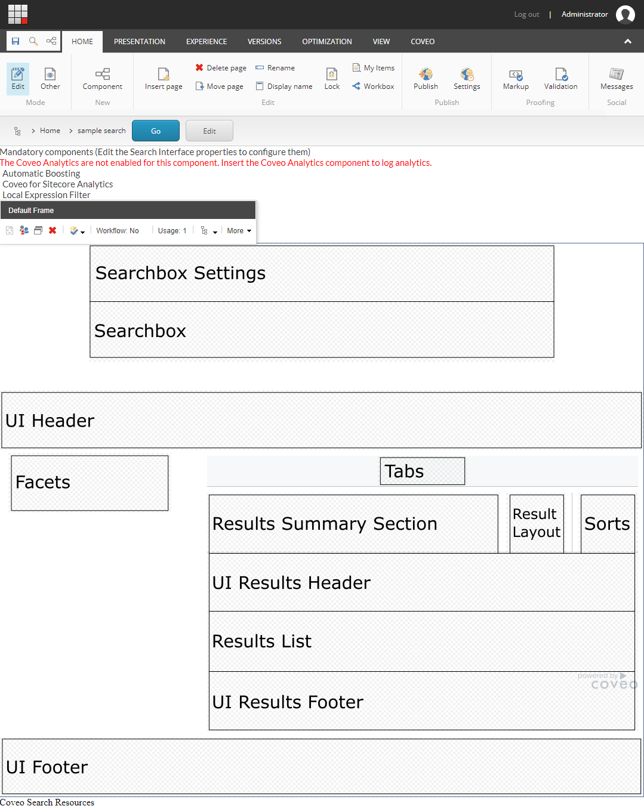The height and width of the screenshot is (812, 644).
Task: Collapse the ribbon with the chevron
Action: tap(628, 41)
